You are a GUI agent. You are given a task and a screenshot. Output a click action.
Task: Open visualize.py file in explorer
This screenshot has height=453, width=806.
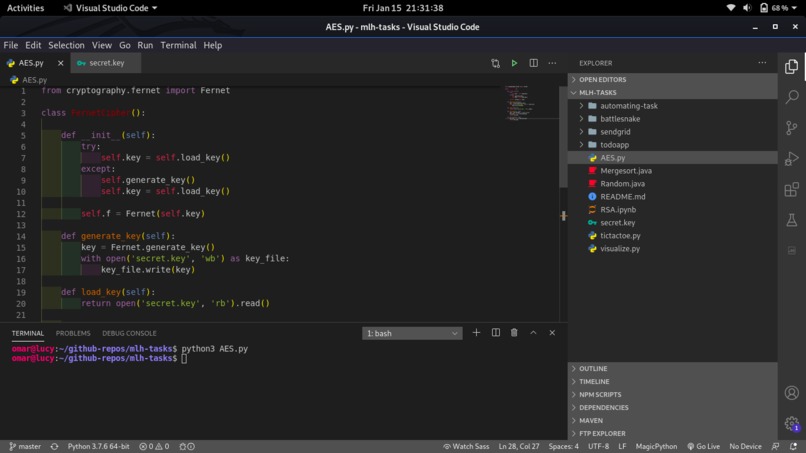pos(672,248)
